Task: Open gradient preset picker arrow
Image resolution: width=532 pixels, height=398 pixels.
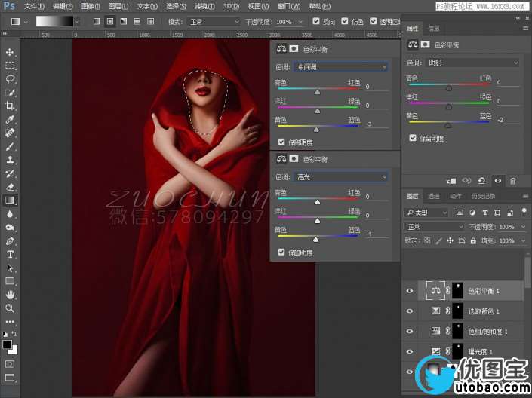Action: coord(78,22)
